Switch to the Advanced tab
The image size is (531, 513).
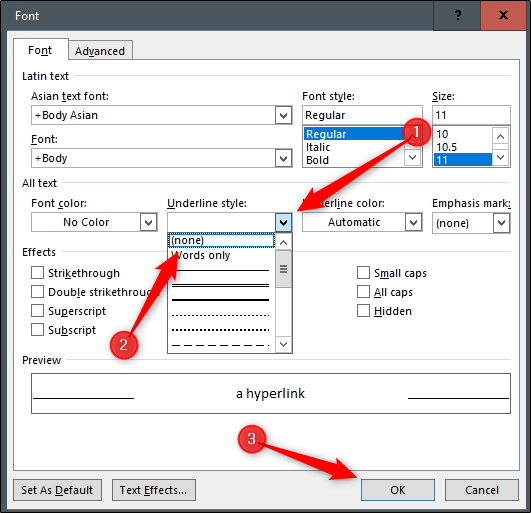[100, 51]
